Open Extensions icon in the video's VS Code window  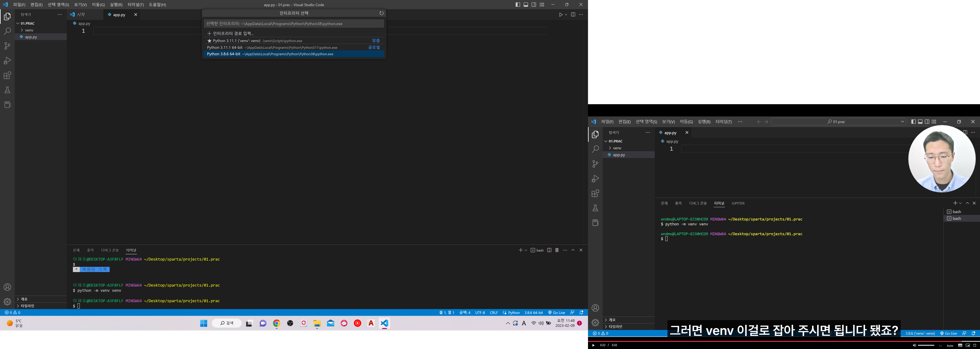(x=595, y=194)
